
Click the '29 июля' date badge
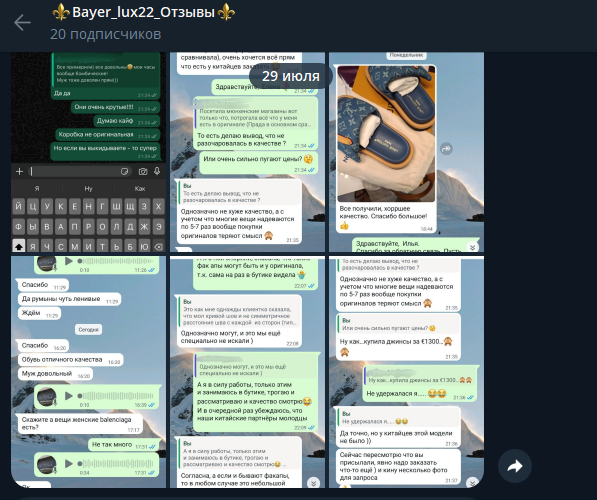coord(291,76)
